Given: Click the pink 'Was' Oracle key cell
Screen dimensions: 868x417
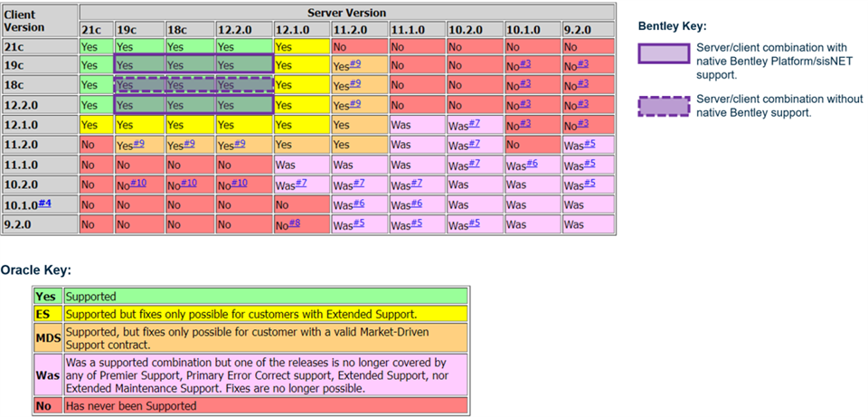Looking at the screenshot, I should click(x=48, y=374).
